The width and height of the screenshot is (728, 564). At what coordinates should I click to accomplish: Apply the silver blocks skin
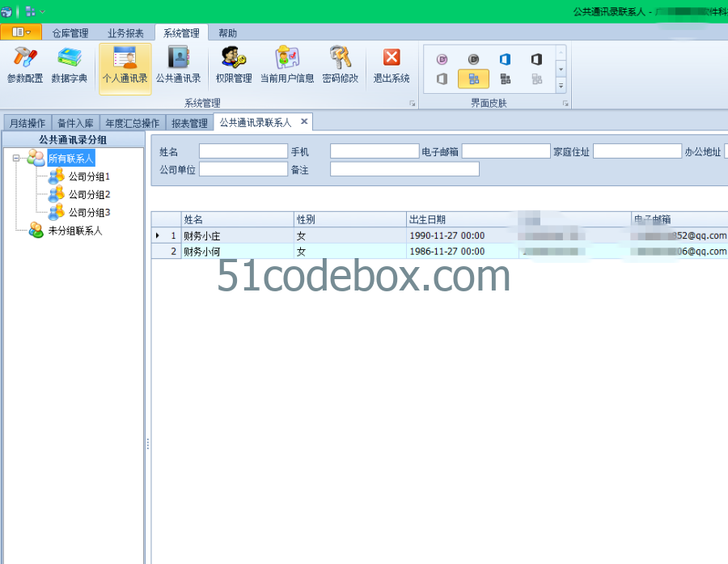click(x=537, y=79)
